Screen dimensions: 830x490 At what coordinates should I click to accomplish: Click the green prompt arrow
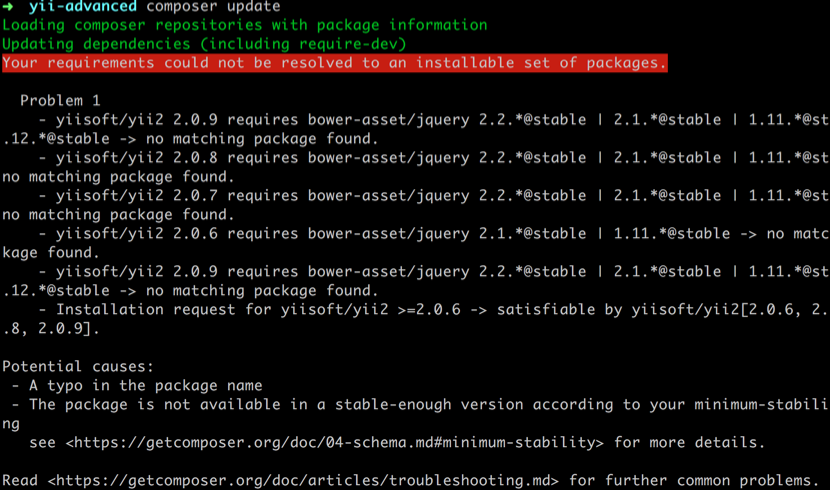tap(8, 7)
